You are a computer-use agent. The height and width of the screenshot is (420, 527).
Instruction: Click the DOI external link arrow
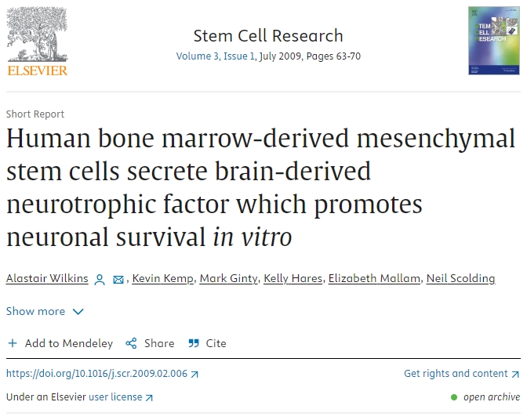click(x=194, y=374)
